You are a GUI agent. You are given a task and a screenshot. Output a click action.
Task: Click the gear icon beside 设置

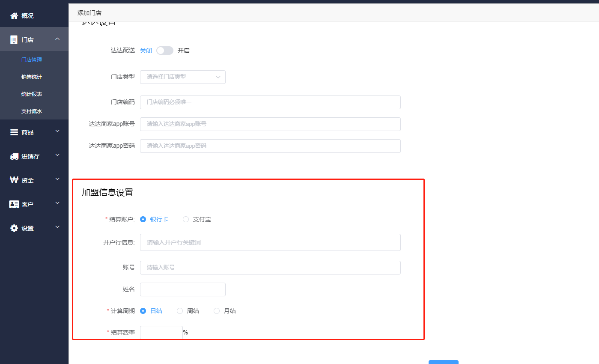(x=14, y=228)
